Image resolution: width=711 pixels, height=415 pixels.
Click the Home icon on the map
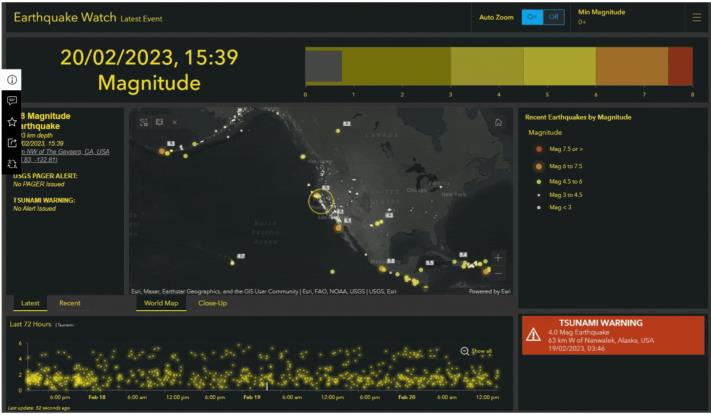point(498,122)
